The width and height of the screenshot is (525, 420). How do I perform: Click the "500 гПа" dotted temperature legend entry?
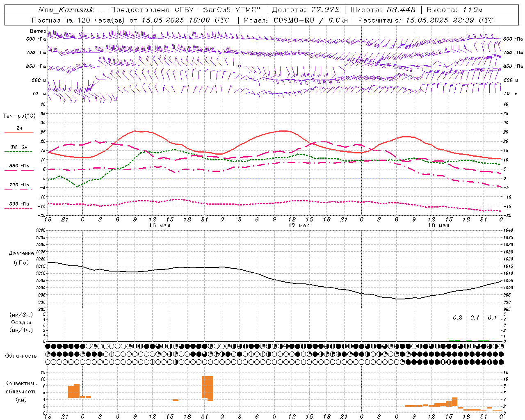(x=19, y=204)
